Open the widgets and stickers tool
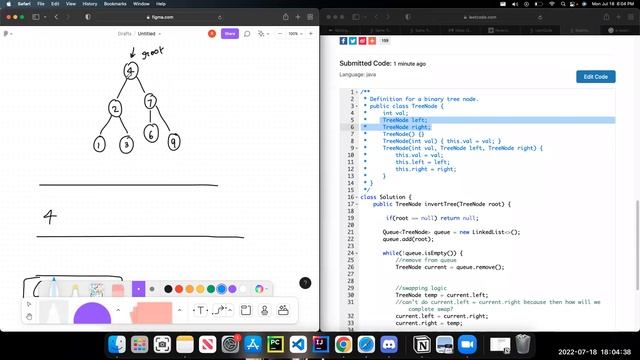 [283, 310]
